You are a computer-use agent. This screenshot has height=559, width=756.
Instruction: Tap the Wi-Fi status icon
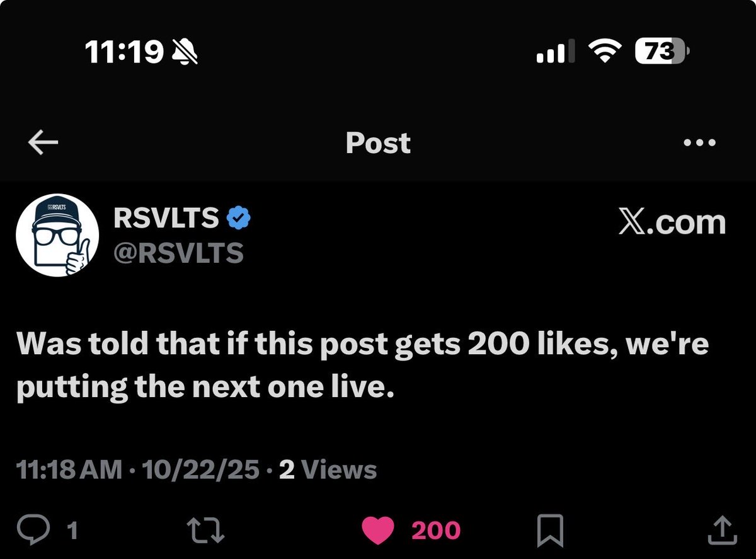pos(605,52)
